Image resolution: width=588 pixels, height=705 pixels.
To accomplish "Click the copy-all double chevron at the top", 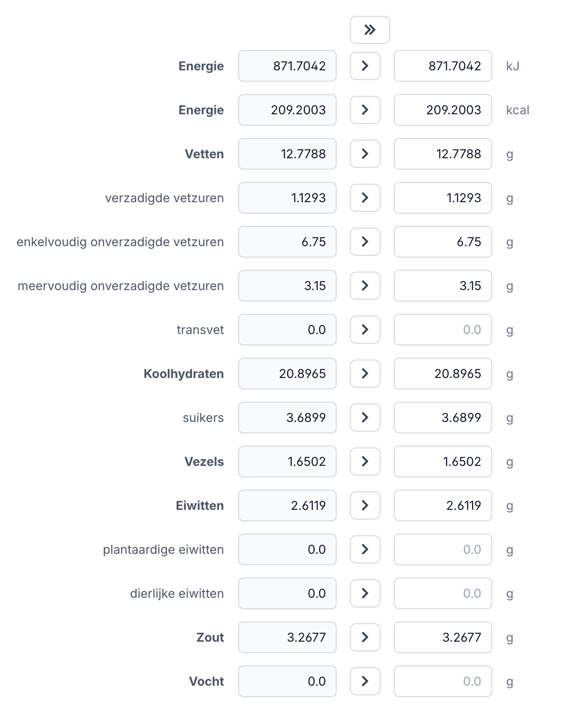I will (370, 29).
